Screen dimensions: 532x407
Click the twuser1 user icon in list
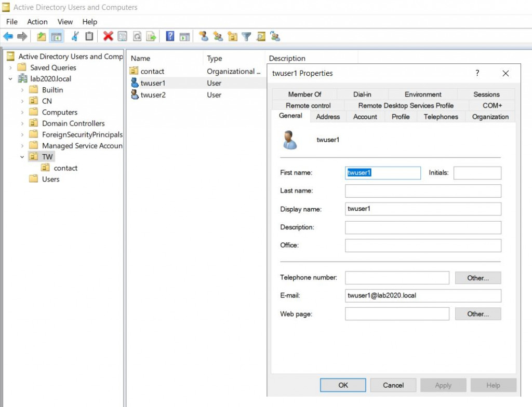(135, 83)
